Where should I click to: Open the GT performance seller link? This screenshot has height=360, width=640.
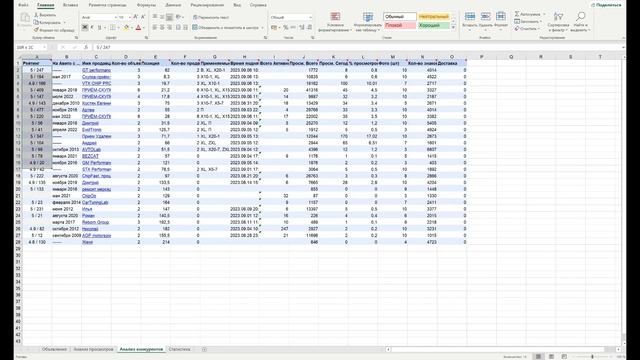(x=96, y=70)
